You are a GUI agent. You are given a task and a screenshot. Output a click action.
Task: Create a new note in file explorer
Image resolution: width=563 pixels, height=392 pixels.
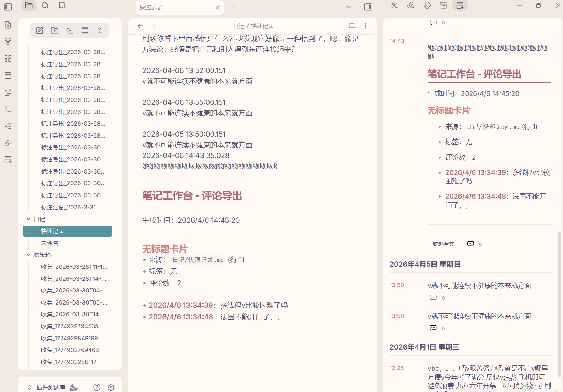pyautogui.click(x=40, y=30)
